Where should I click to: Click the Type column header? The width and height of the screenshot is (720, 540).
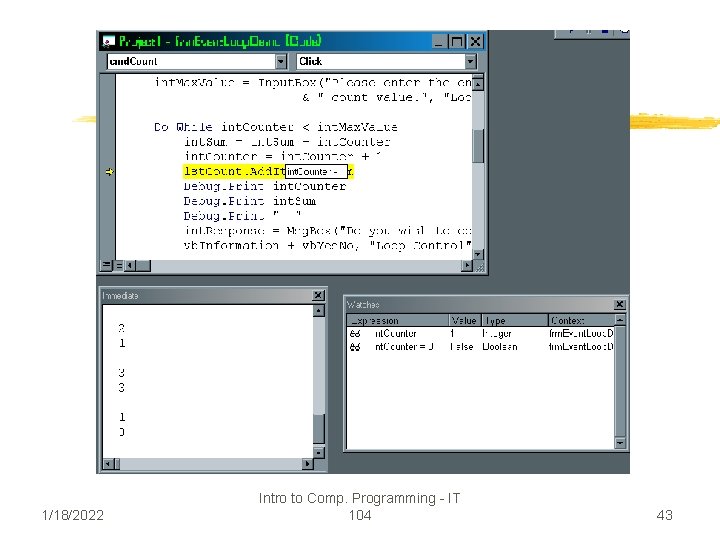(x=515, y=320)
